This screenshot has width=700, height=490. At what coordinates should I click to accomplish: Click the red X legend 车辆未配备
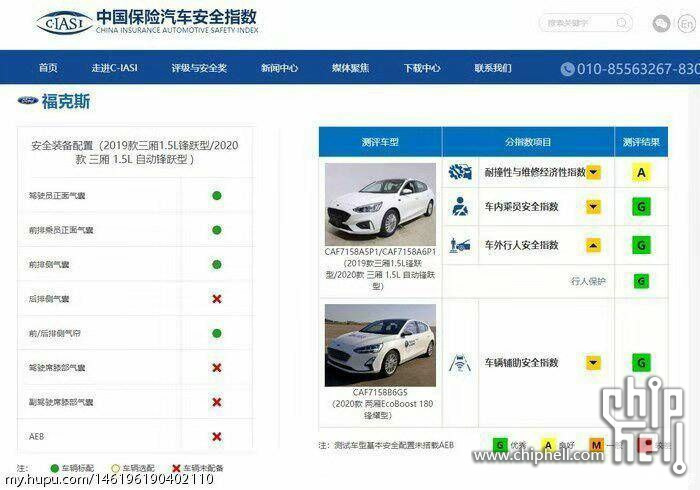(176, 468)
